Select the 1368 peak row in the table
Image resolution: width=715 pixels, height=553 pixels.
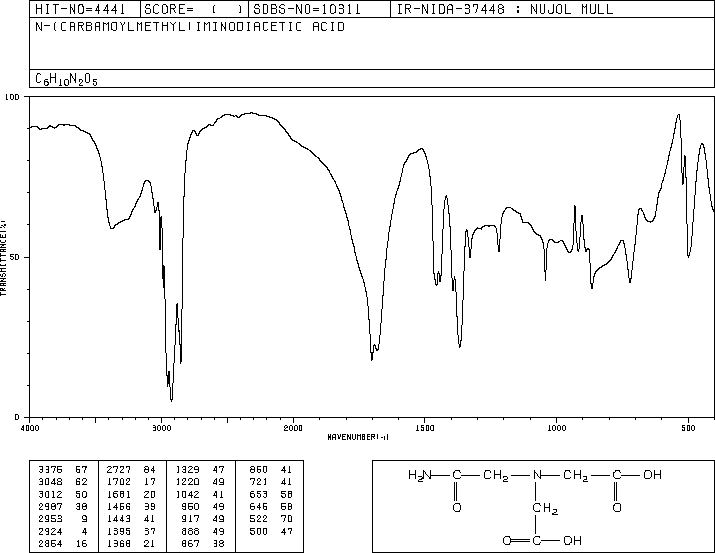(x=131, y=544)
